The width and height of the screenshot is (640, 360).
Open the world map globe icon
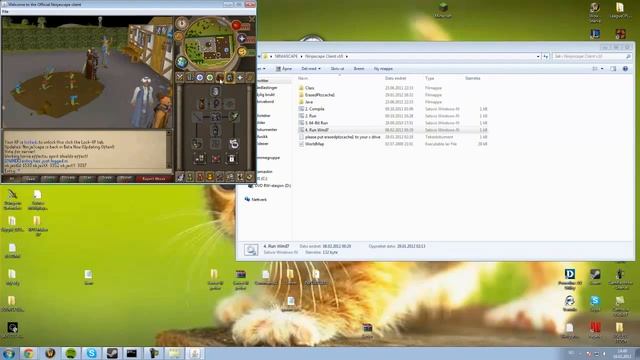point(182,62)
